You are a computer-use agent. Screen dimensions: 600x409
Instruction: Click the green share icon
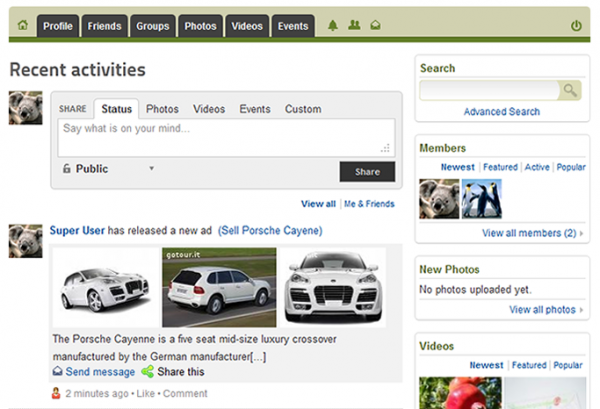click(x=148, y=372)
